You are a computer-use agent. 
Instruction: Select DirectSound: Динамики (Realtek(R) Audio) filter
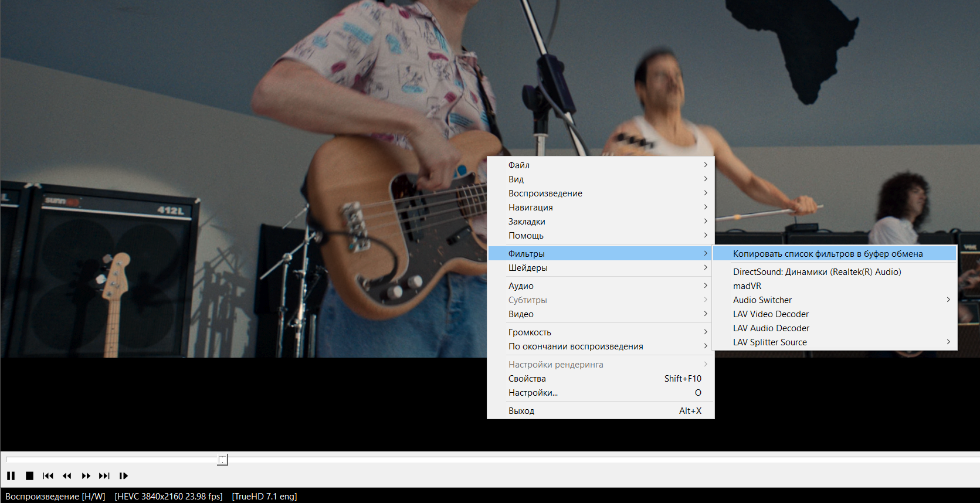click(x=835, y=272)
